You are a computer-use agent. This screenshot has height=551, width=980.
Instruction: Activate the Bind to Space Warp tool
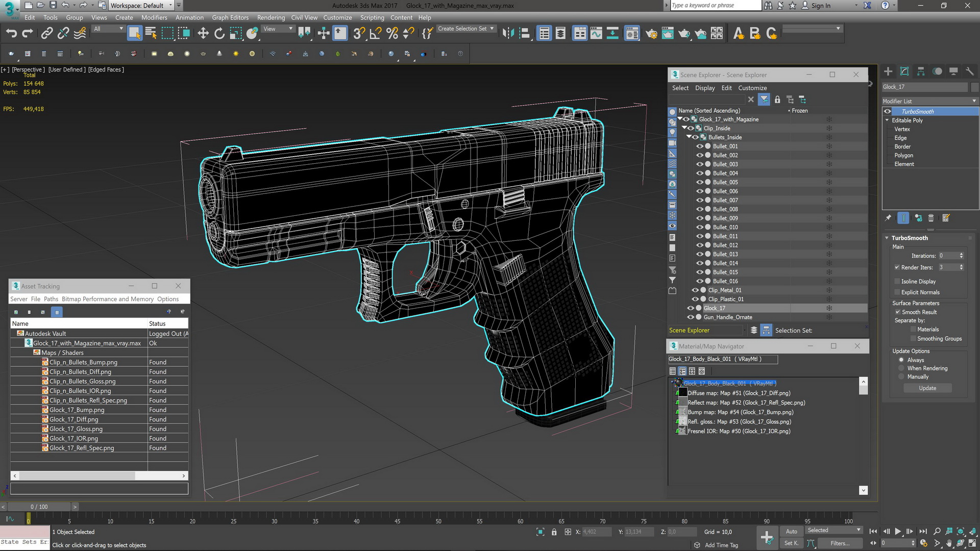(80, 34)
